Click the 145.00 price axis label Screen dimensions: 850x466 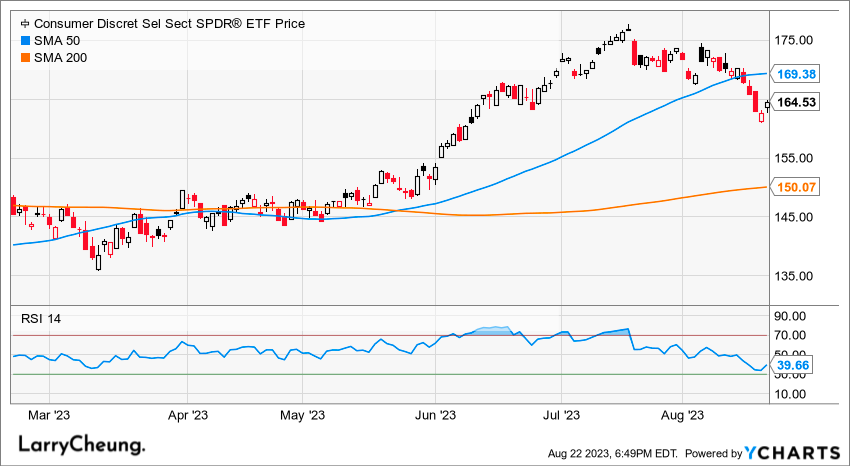click(794, 217)
